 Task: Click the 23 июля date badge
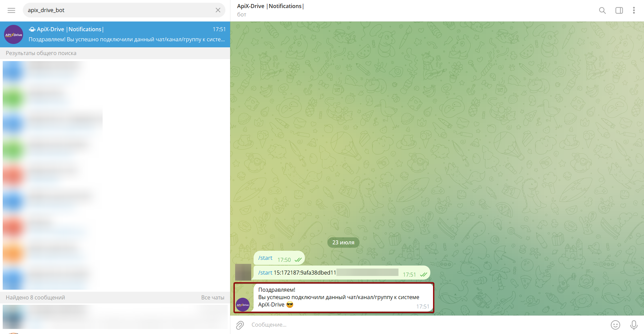click(343, 242)
